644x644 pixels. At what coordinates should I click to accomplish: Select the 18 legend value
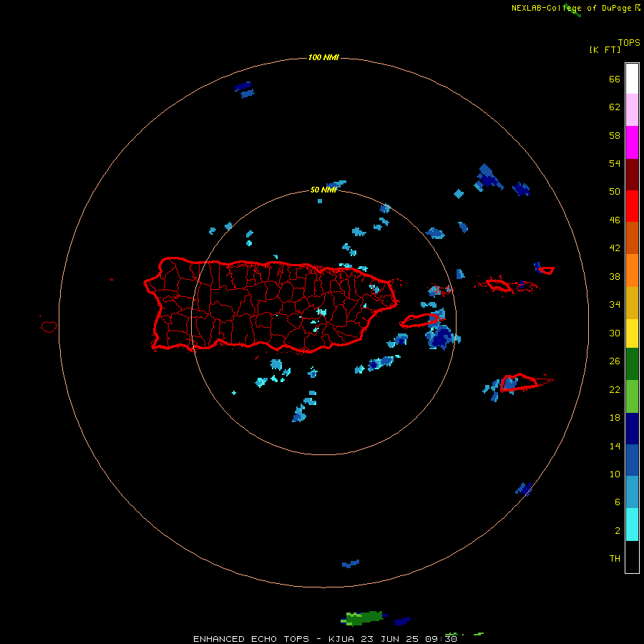click(x=615, y=418)
